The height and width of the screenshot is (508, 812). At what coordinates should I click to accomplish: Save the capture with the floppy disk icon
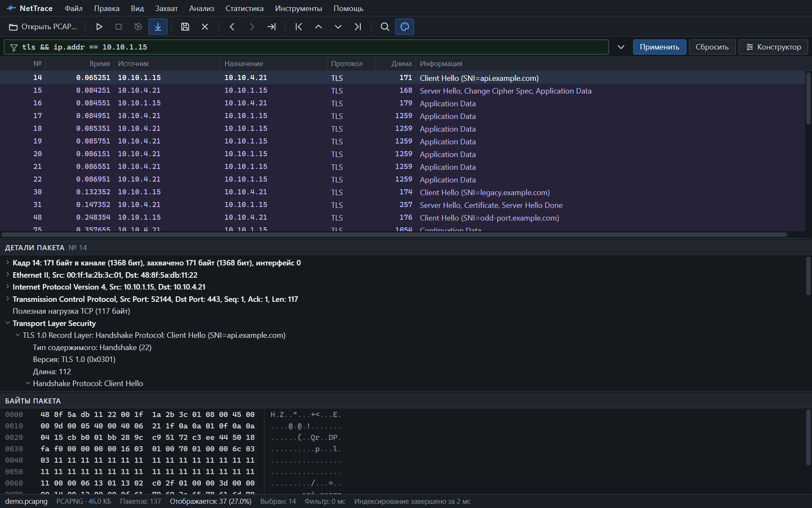tap(185, 27)
